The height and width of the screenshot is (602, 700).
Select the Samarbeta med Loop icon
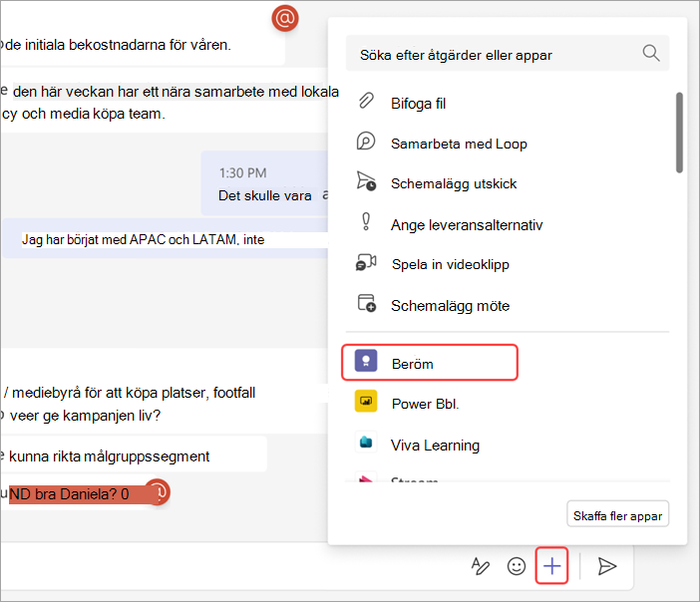click(366, 142)
